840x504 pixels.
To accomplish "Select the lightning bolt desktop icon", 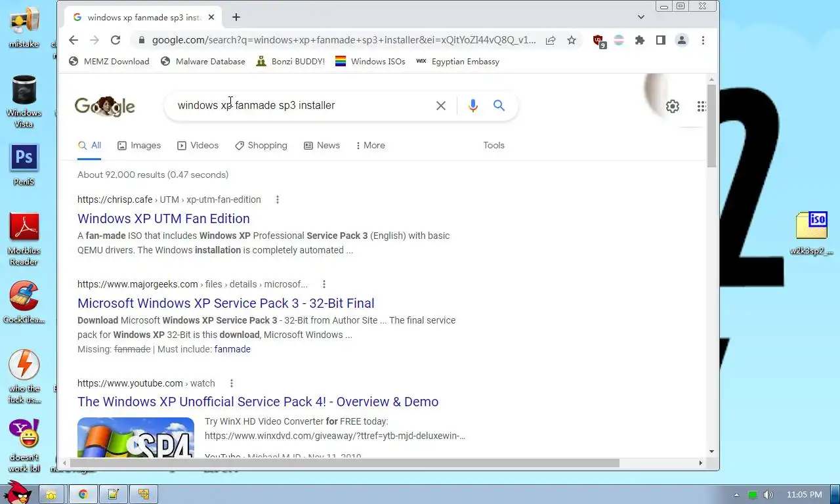I will 24,377.
